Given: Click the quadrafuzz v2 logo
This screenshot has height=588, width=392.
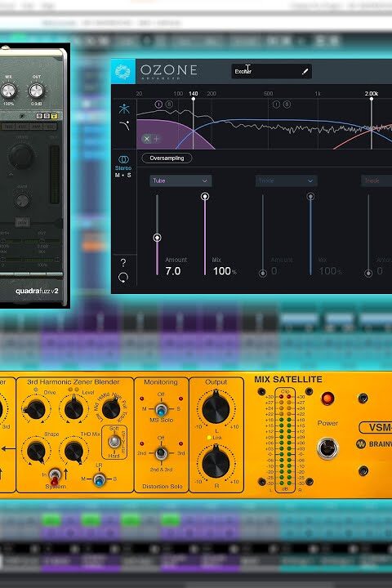Looking at the screenshot, I should pyautogui.click(x=37, y=291).
